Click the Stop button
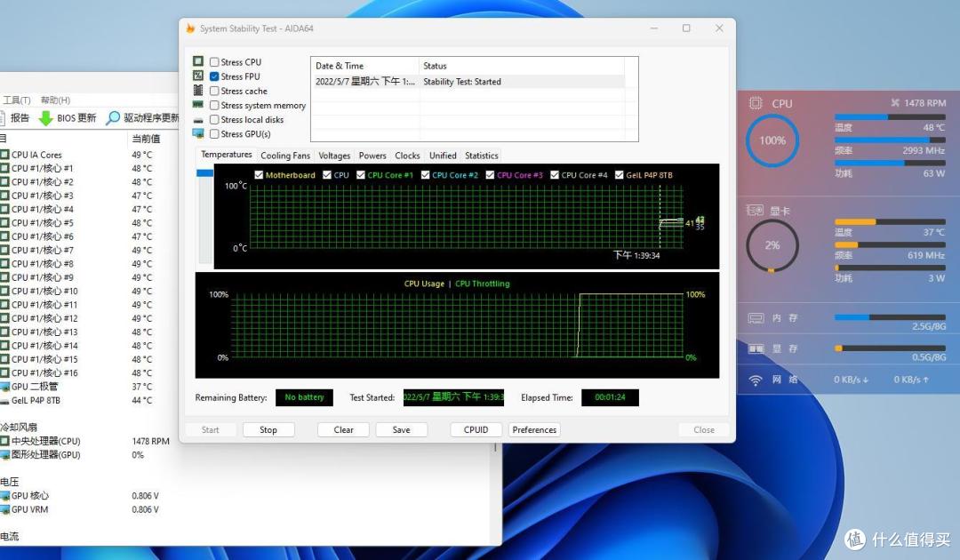 tap(268, 429)
